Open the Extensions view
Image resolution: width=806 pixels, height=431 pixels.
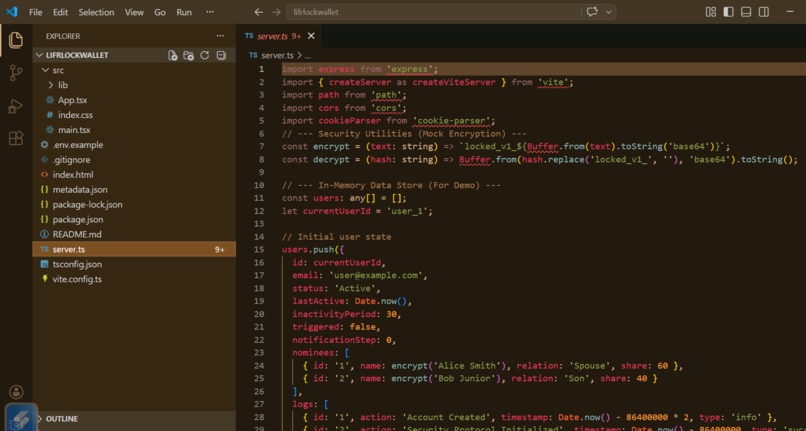pyautogui.click(x=15, y=138)
